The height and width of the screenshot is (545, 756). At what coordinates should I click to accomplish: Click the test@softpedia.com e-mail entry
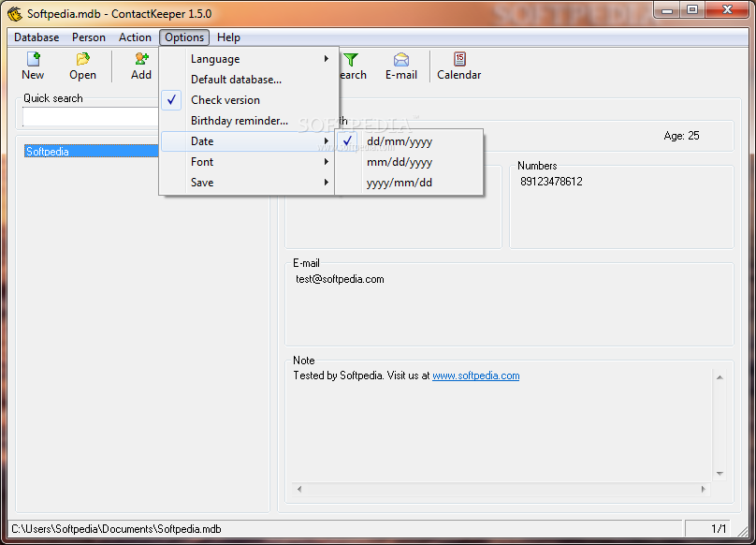(x=340, y=279)
